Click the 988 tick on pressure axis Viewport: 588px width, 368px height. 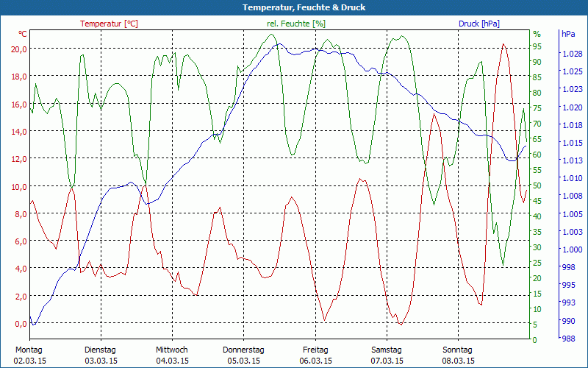pos(568,338)
